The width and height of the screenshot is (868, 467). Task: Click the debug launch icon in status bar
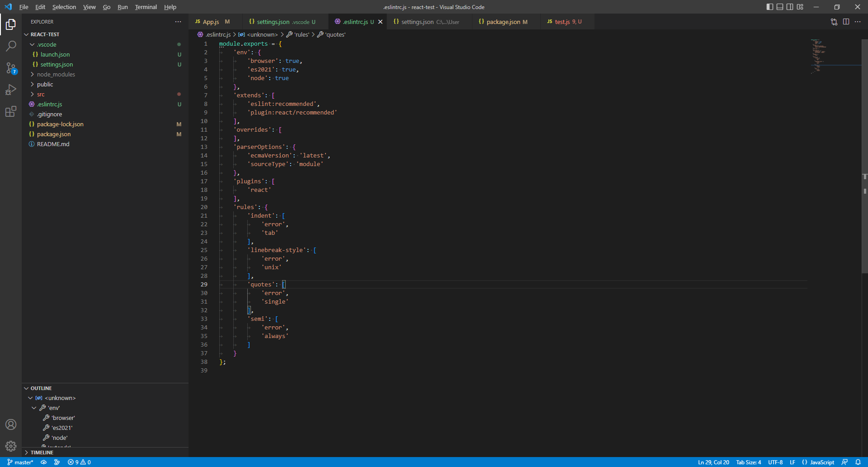pos(57,462)
